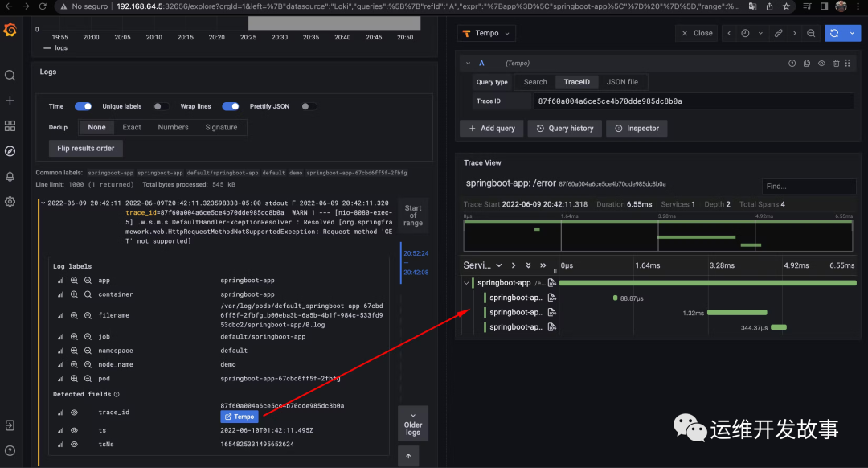This screenshot has height=468, width=868.
Task: Delete query A with the trash icon
Action: (836, 63)
